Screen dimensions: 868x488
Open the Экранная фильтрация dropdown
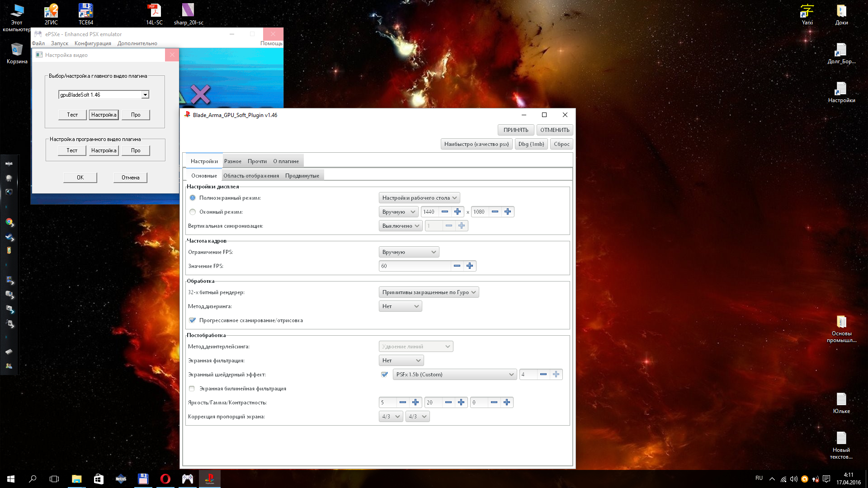point(401,361)
